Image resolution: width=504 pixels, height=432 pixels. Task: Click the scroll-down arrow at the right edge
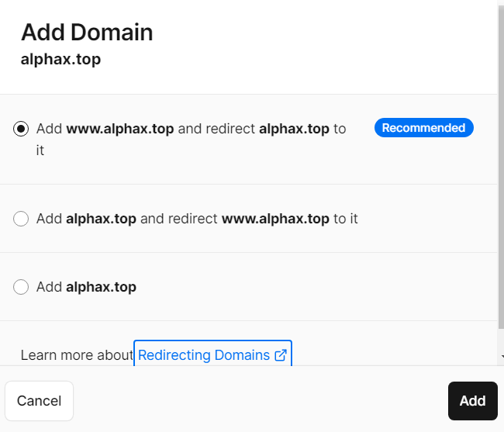(501, 358)
